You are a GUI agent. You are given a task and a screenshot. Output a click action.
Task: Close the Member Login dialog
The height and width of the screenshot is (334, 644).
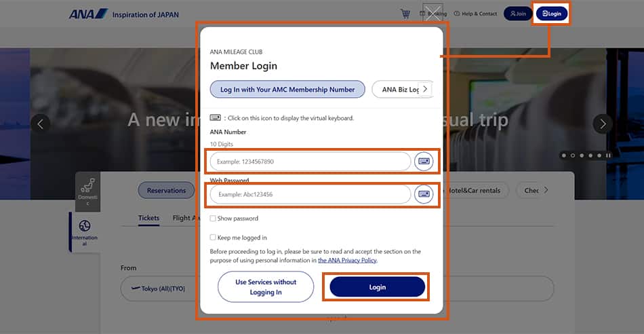coord(432,13)
